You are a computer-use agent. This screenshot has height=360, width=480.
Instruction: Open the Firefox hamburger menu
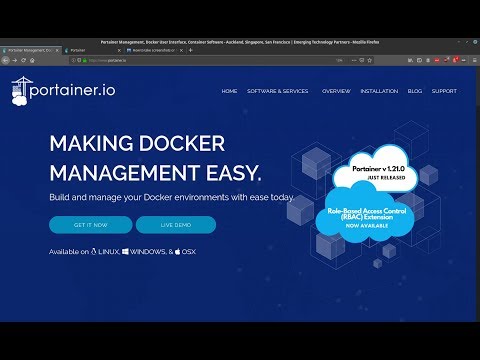474,60
